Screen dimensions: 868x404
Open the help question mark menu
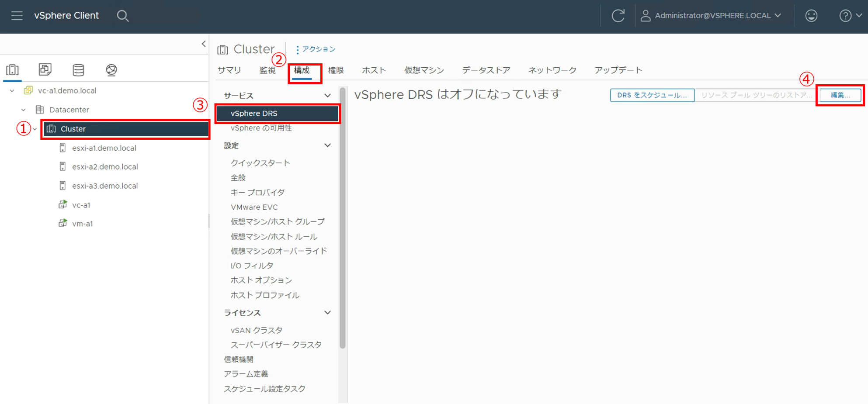point(850,16)
